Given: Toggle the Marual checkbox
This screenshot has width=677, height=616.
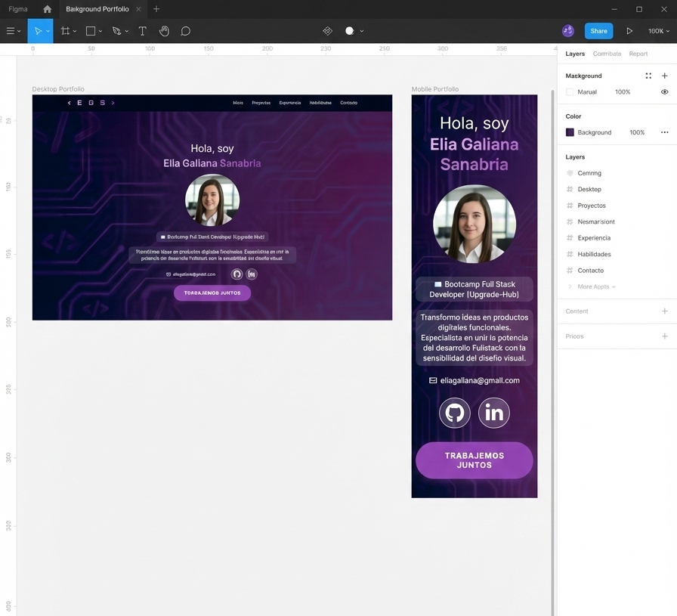Looking at the screenshot, I should (570, 92).
